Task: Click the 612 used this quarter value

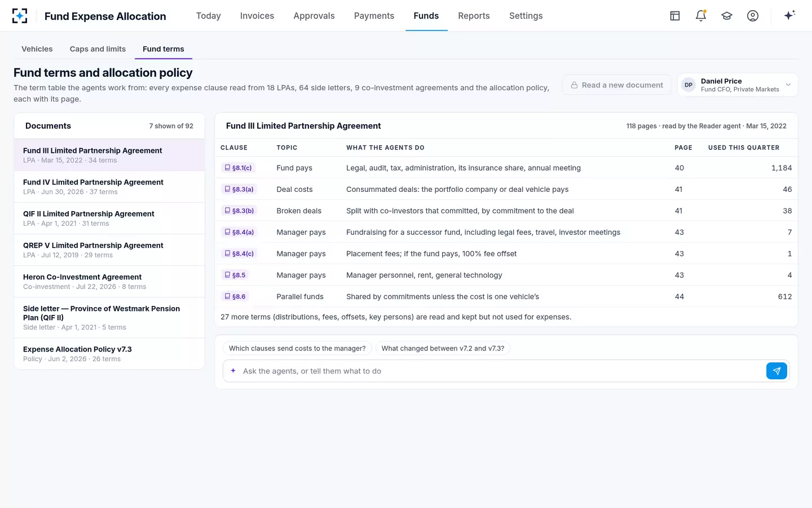Action: point(785,296)
